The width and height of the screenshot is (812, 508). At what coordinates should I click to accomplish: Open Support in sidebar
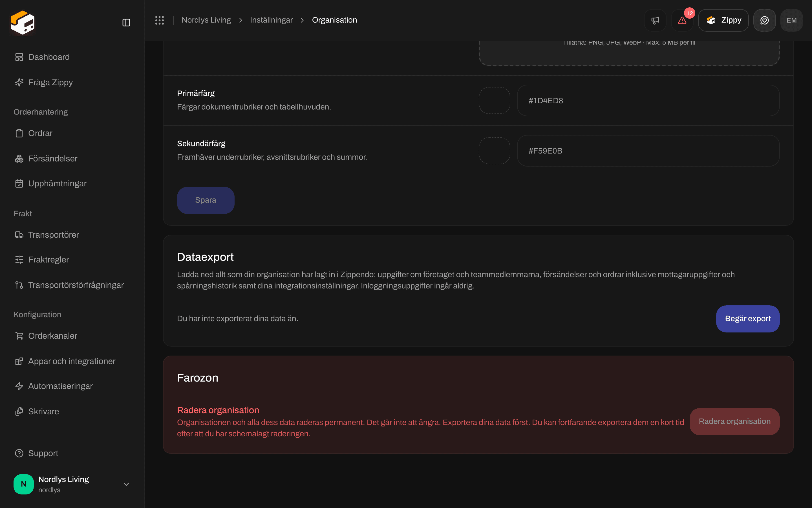pos(72,453)
